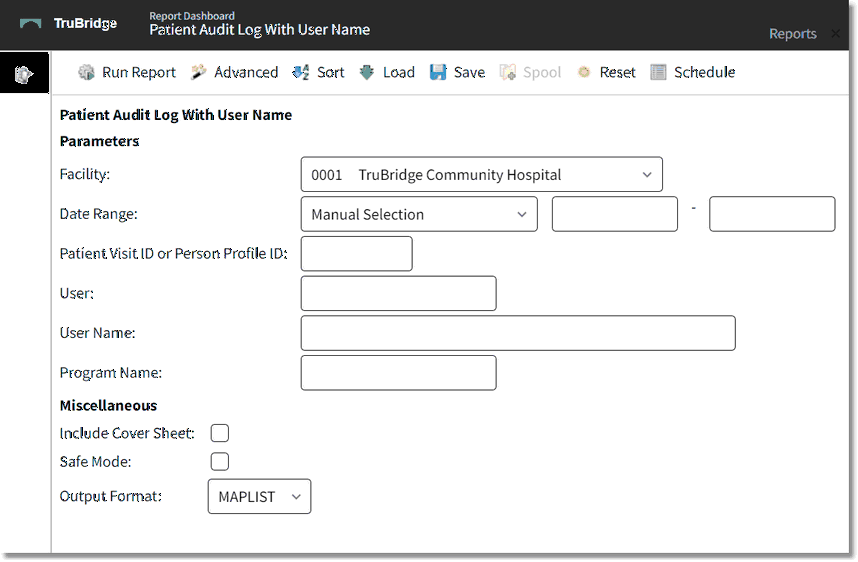Click the Safe Mode: label
The height and width of the screenshot is (562, 858).
click(x=96, y=462)
